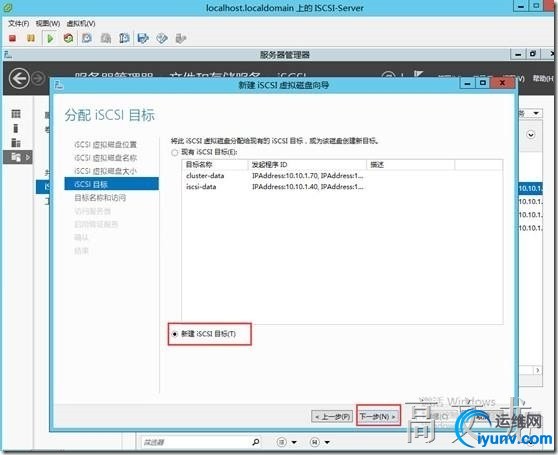558x455 pixels.
Task: Click IPAddress:10.10.1.70 initiator cell
Action: (307, 176)
